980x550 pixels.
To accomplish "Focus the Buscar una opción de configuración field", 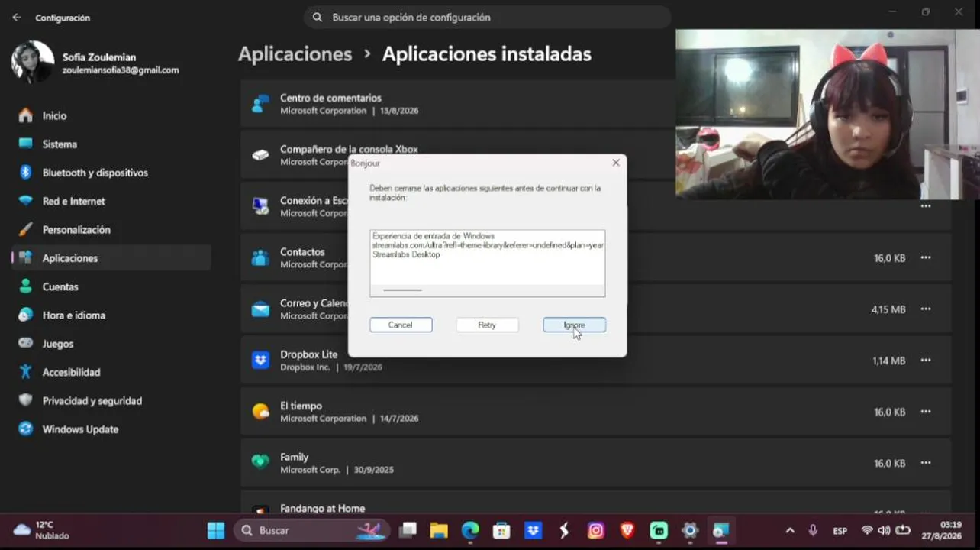I will pyautogui.click(x=487, y=17).
